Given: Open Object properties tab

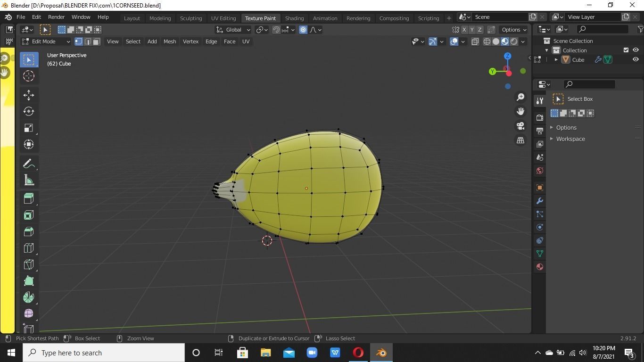Looking at the screenshot, I should 540,188.
